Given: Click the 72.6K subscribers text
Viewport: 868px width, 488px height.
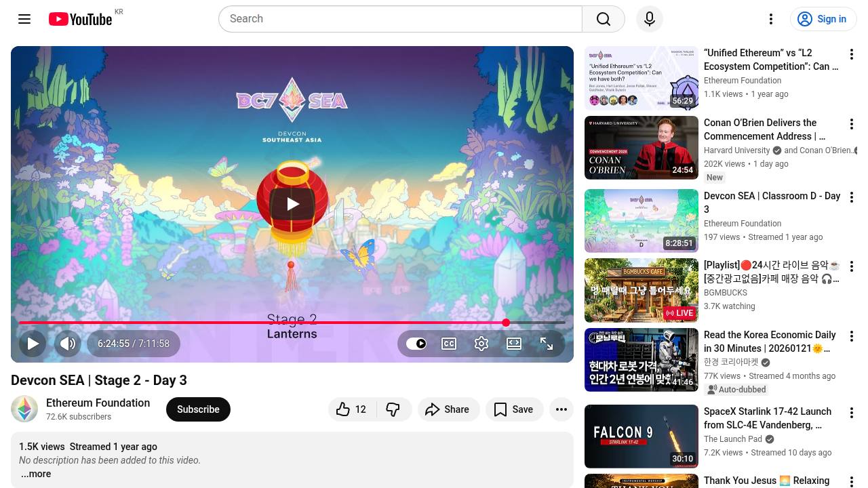Looking at the screenshot, I should pyautogui.click(x=79, y=417).
